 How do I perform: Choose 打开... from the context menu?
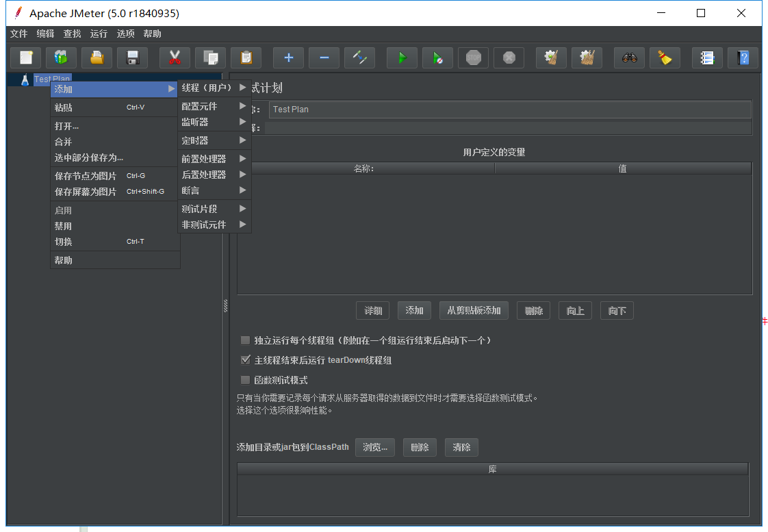tap(114, 126)
